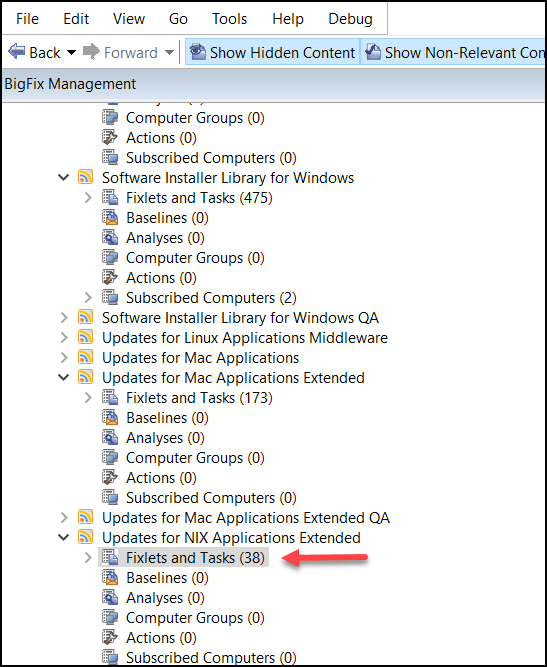Click the Subscribed Computers (2) icon
Image resolution: width=547 pixels, height=667 pixels.
coord(110,297)
